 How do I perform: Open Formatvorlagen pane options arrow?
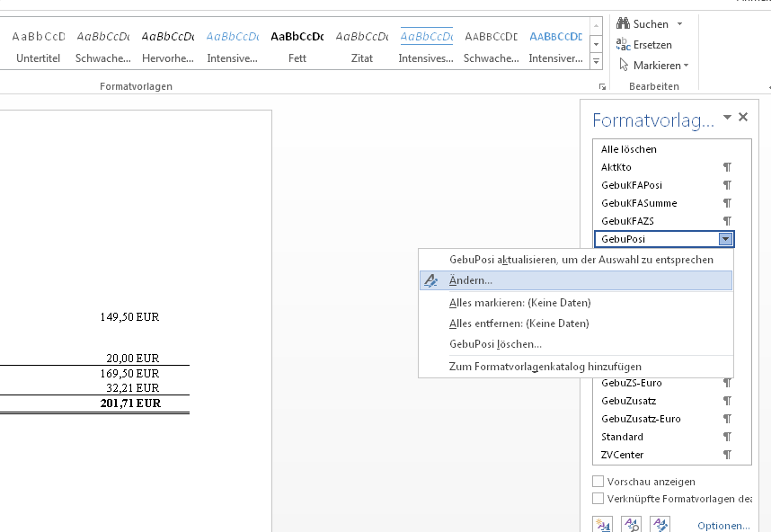pos(727,118)
